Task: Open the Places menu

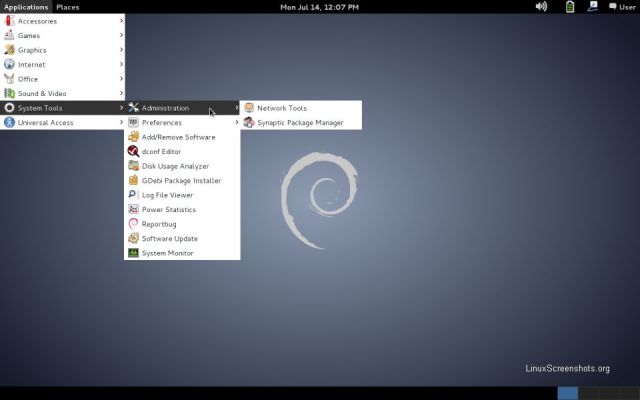Action: (68, 7)
